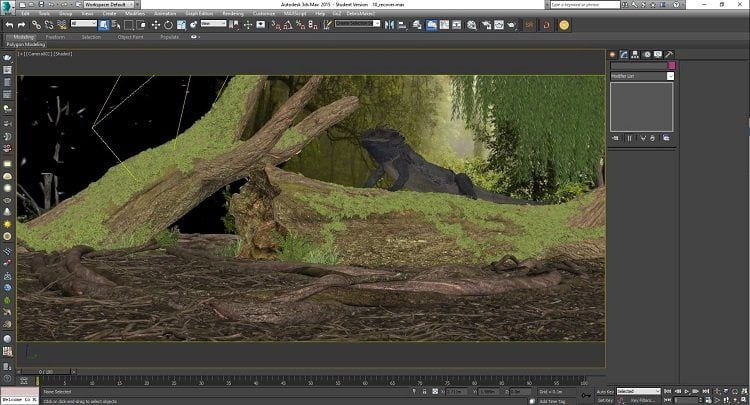The width and height of the screenshot is (750, 405).
Task: Toggle the selection lock icon in status bar
Action: (424, 391)
